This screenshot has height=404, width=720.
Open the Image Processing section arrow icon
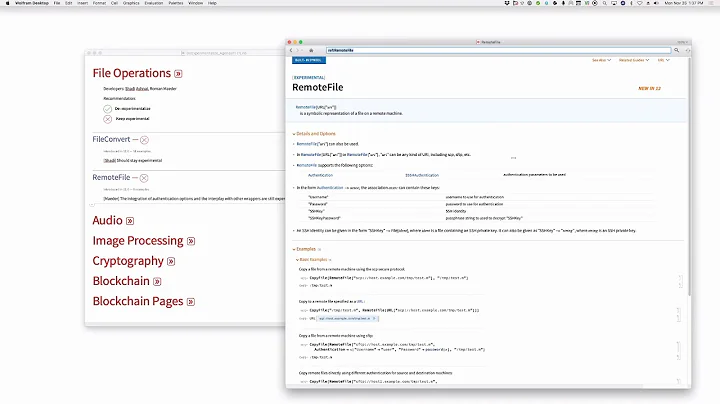[191, 241]
